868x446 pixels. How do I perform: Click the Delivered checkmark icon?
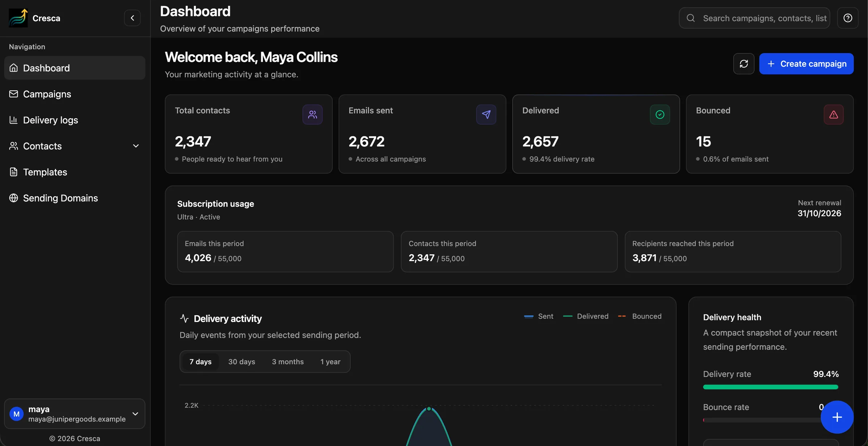660,115
